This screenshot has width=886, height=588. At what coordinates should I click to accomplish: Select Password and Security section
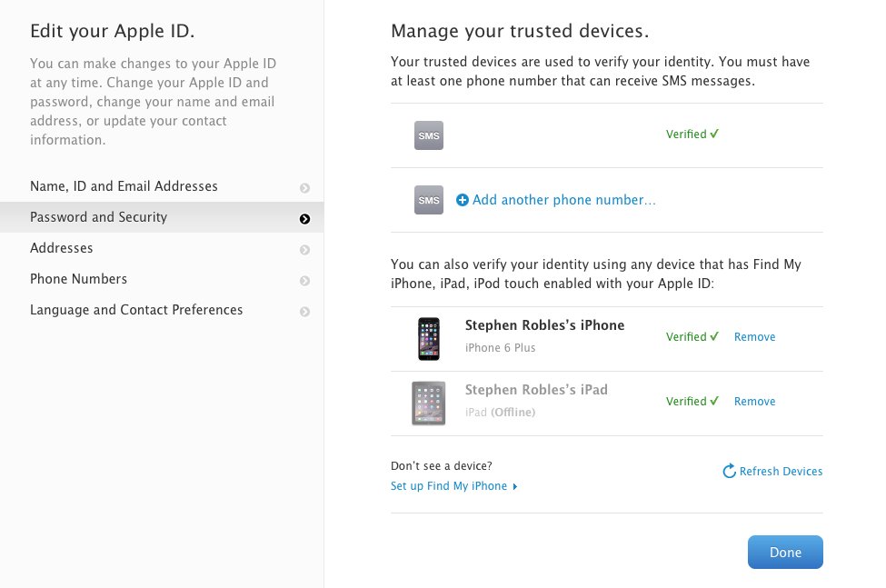tap(162, 217)
